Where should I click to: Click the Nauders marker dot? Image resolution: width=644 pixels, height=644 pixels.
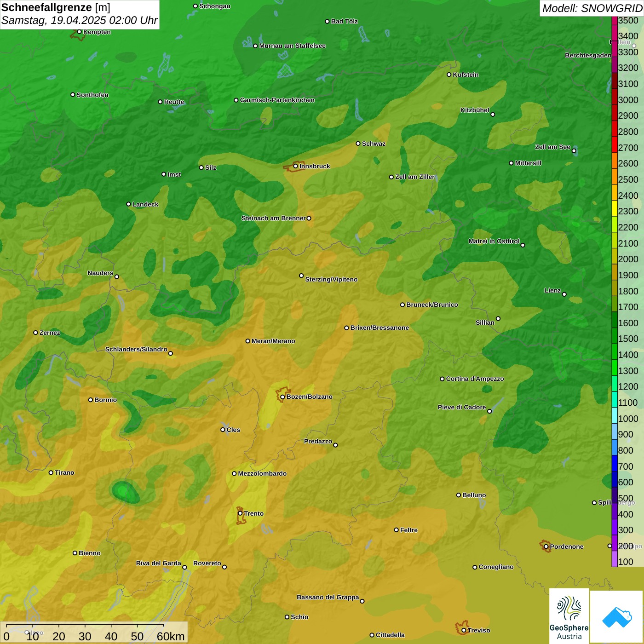tap(117, 277)
